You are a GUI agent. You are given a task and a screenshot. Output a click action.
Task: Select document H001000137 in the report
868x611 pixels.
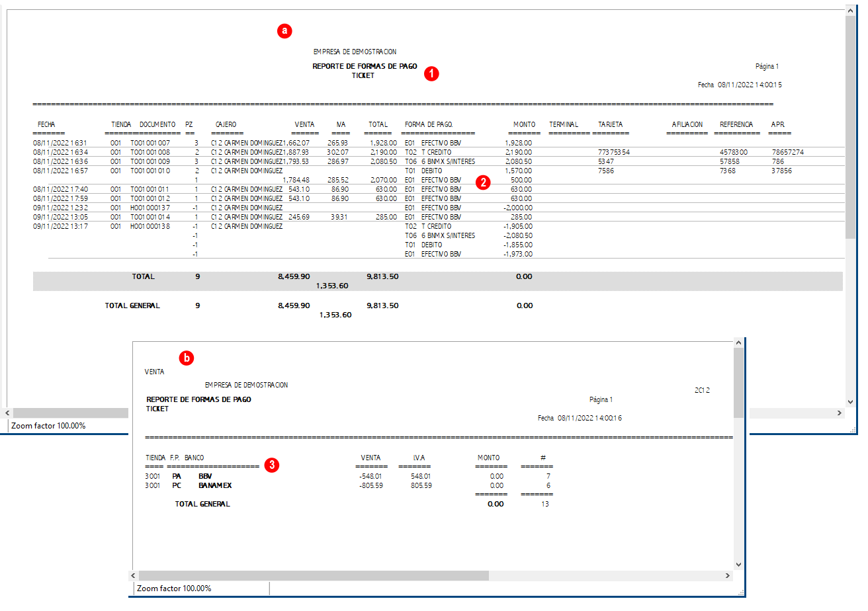(150, 208)
